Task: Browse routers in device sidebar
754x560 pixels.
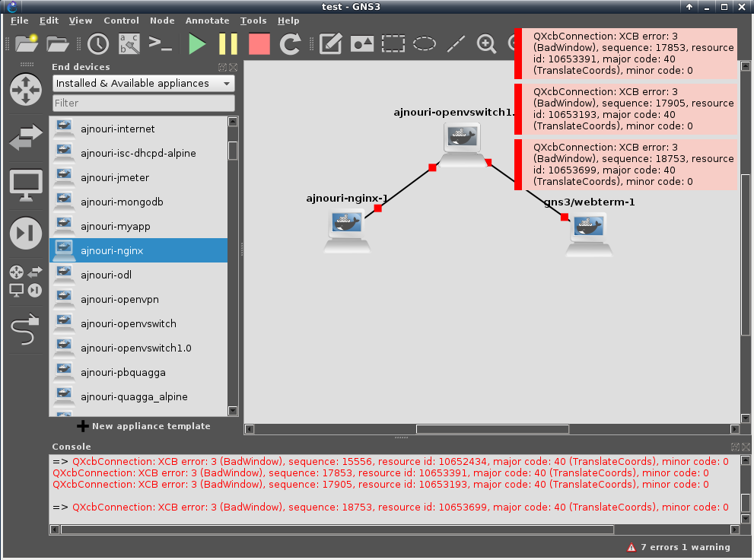Action: pyautogui.click(x=26, y=90)
